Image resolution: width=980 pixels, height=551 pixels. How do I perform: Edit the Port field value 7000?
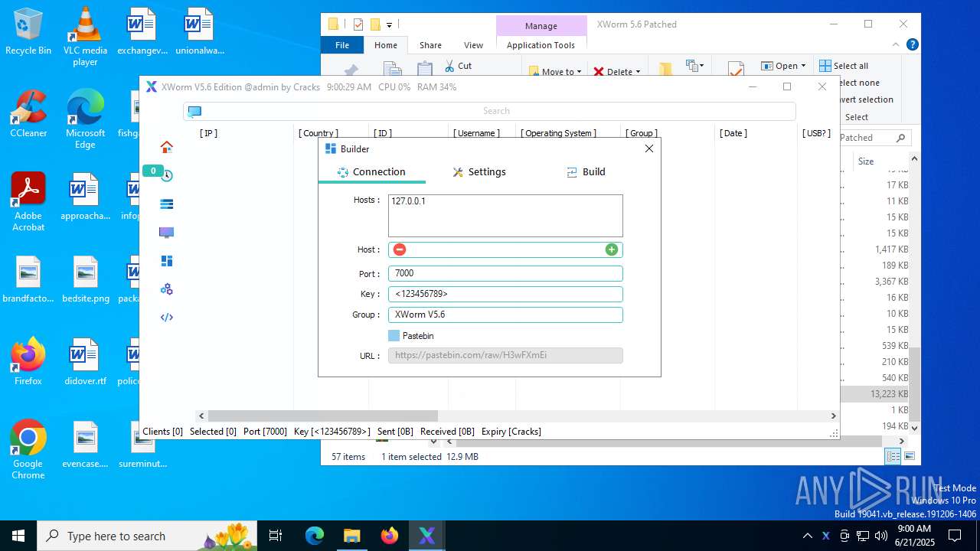pyautogui.click(x=505, y=273)
